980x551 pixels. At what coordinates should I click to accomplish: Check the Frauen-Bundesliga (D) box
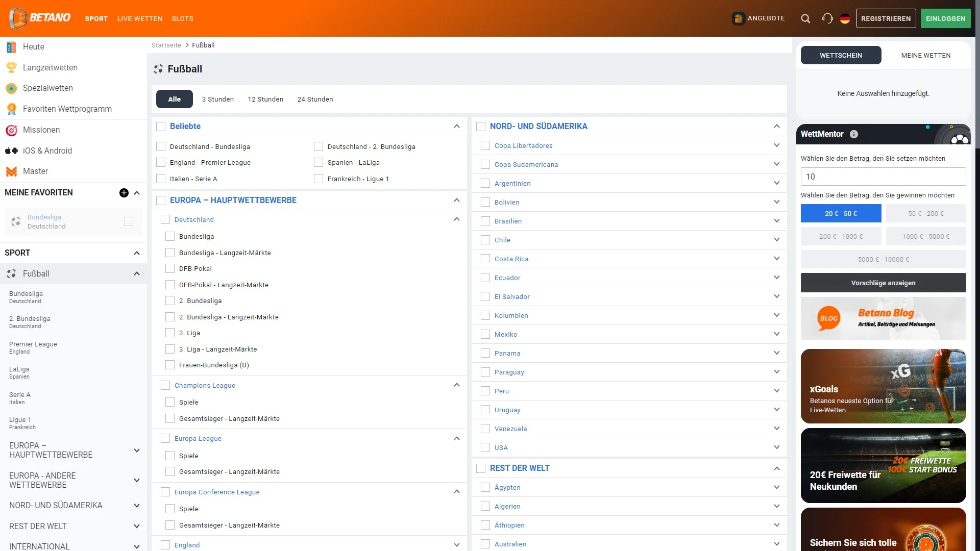point(170,365)
